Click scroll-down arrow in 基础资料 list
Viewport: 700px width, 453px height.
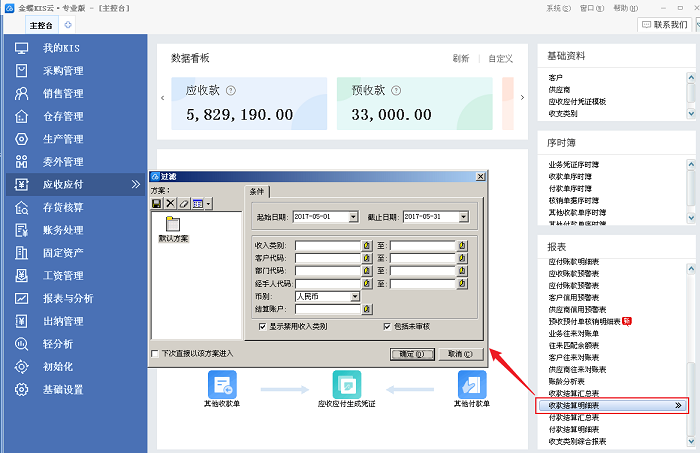coord(690,115)
